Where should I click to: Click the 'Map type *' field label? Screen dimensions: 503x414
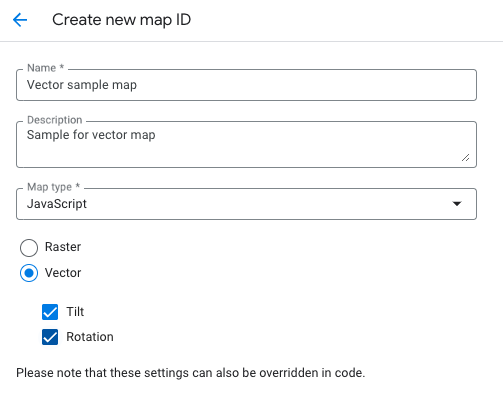pos(54,187)
